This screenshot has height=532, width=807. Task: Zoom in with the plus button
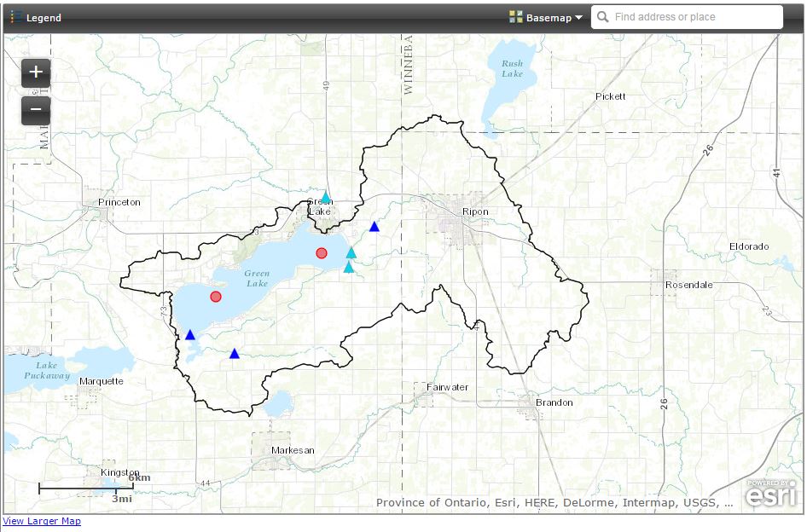(36, 72)
